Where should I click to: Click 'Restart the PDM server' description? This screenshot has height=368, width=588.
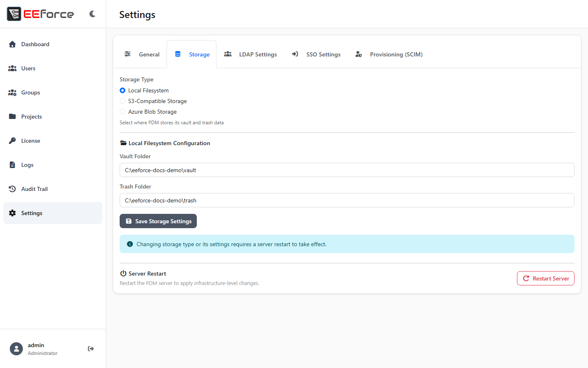click(189, 283)
